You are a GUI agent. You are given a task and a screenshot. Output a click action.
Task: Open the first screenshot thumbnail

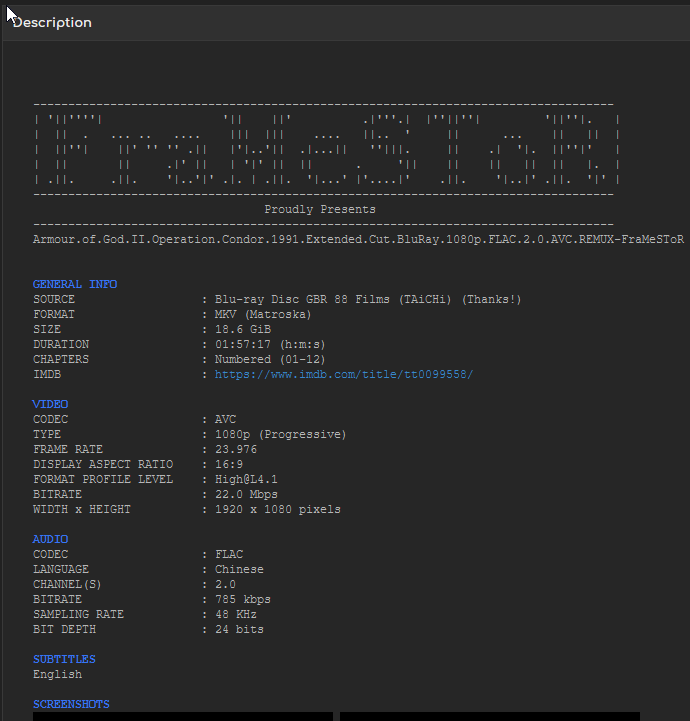[x=182, y=716]
